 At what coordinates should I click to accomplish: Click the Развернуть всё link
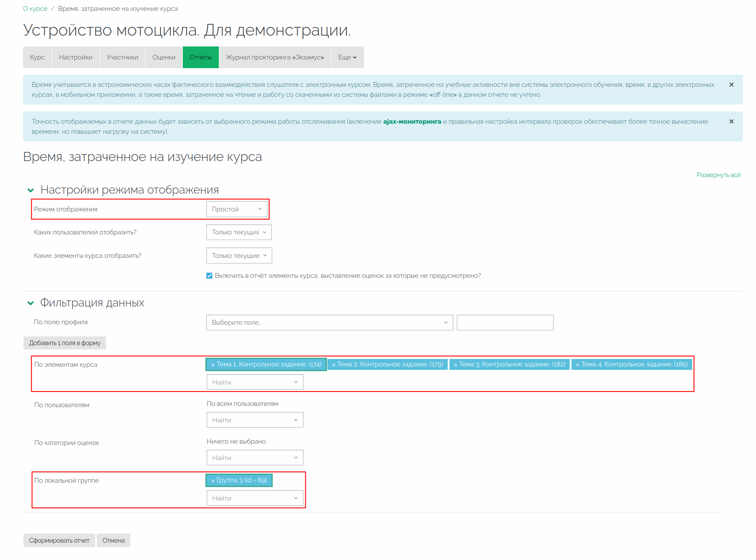pyautogui.click(x=718, y=175)
